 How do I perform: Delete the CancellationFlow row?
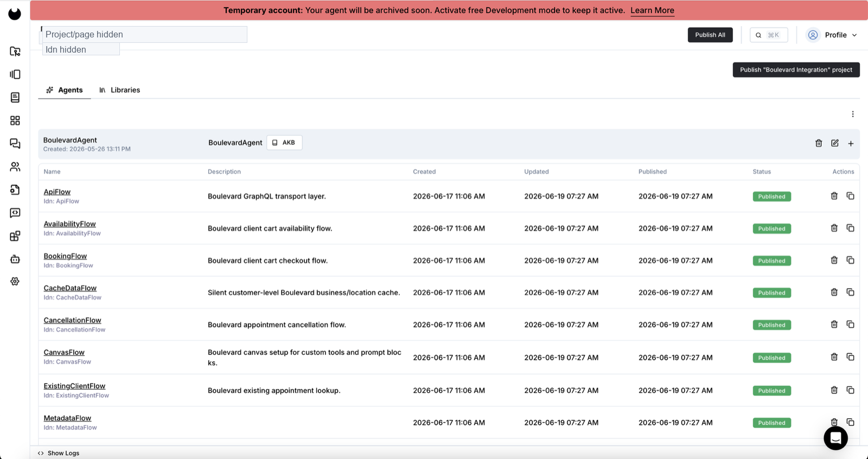(834, 324)
